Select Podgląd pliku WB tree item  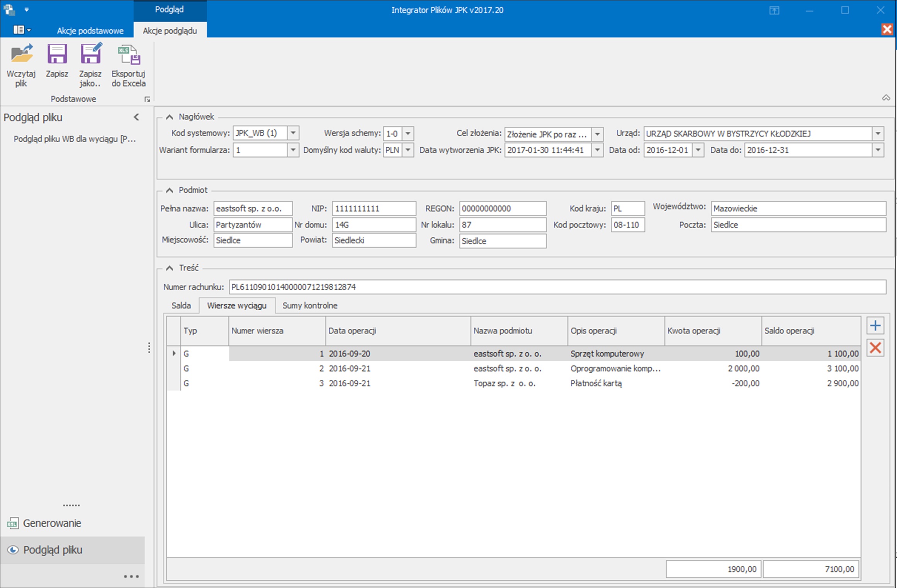(75, 139)
